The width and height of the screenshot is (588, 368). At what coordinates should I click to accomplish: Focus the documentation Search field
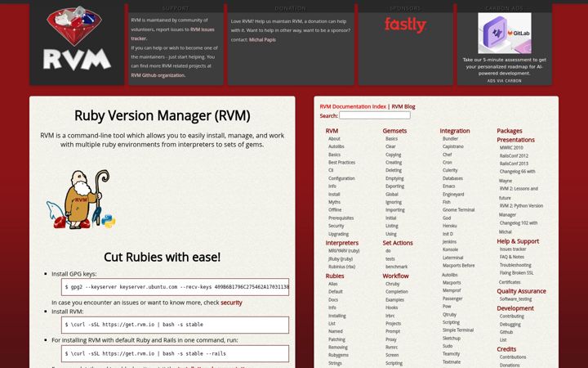pos(375,115)
